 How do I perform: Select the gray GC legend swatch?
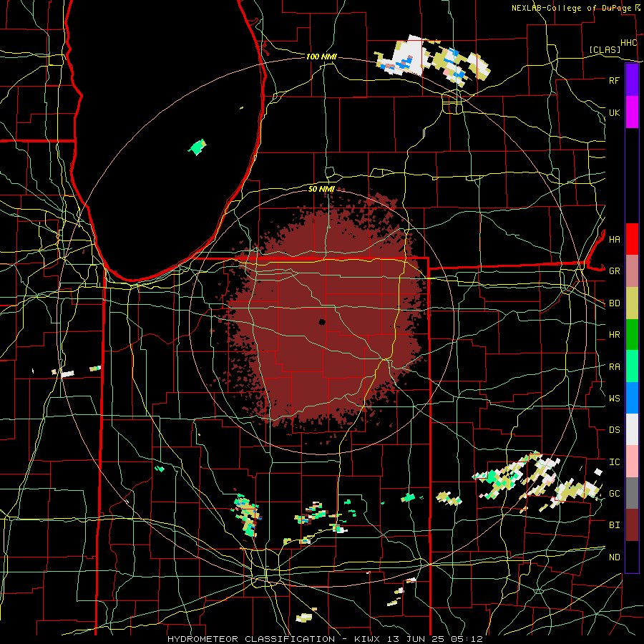[632, 493]
